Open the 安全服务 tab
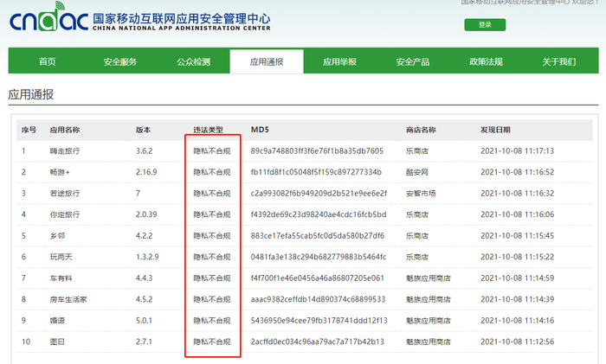 click(x=120, y=61)
